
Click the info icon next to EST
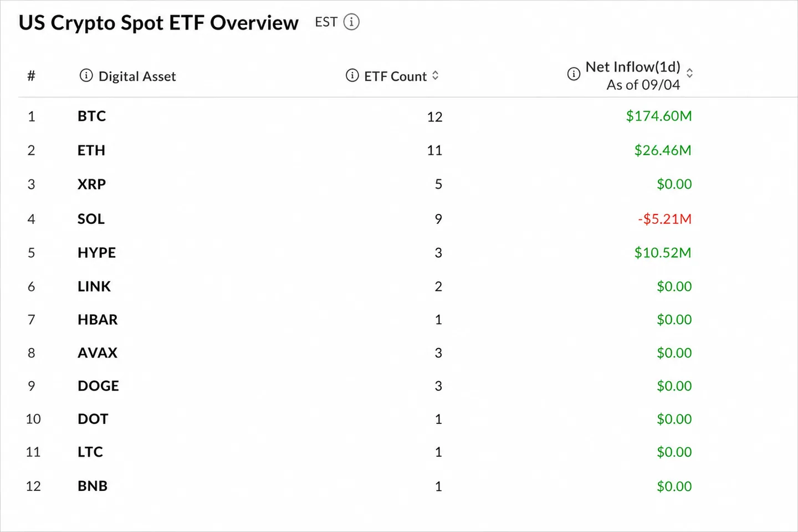351,22
